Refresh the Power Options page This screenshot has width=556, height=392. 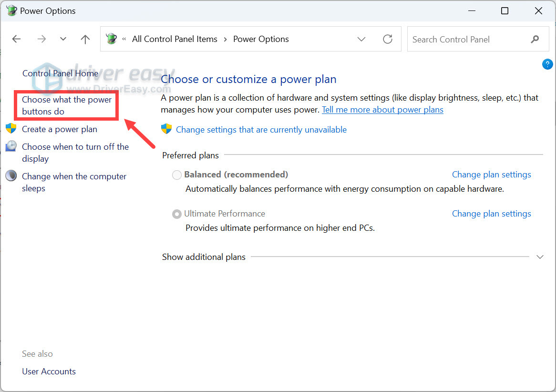(388, 39)
